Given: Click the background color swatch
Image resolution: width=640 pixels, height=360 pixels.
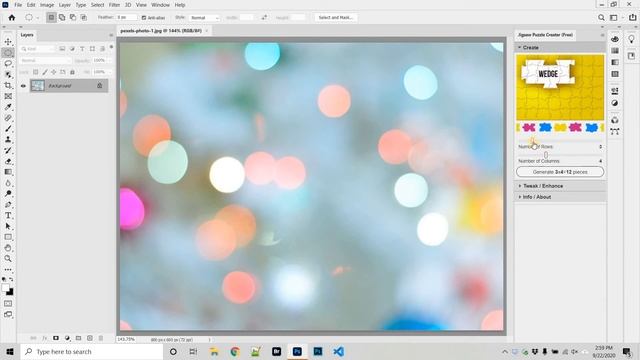Looking at the screenshot, I should click(x=10, y=292).
